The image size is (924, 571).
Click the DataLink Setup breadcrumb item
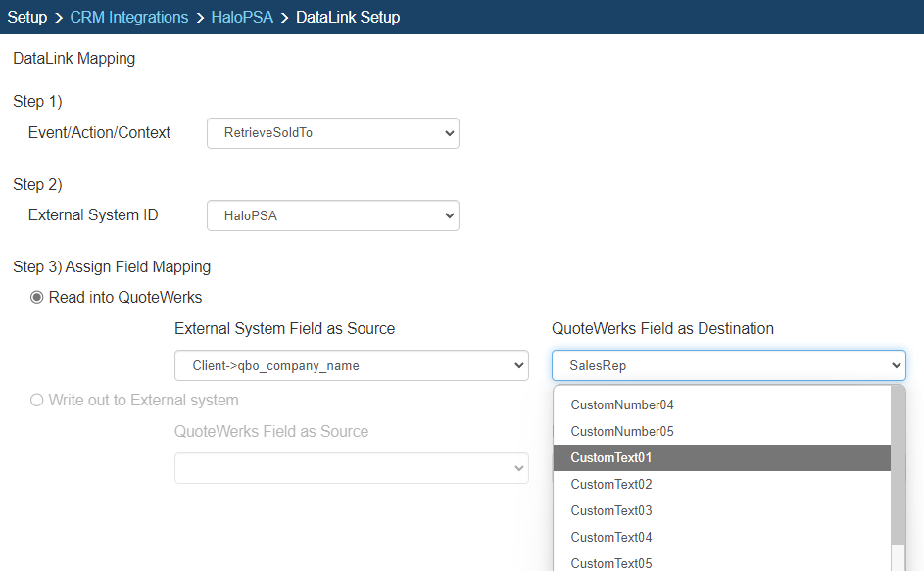point(347,17)
